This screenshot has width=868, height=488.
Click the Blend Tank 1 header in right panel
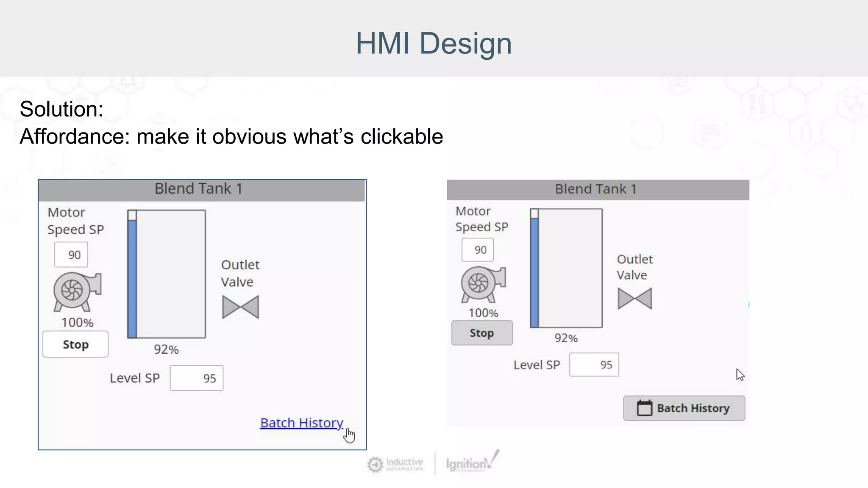[x=598, y=189]
